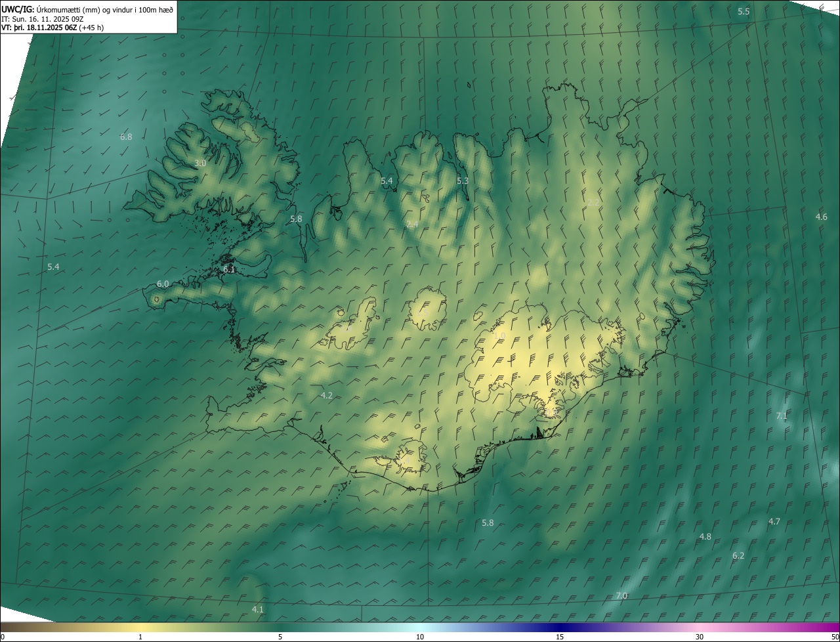The height and width of the screenshot is (642, 840).
Task: Select the 2.4 precipitation value label
Action: 412,225
